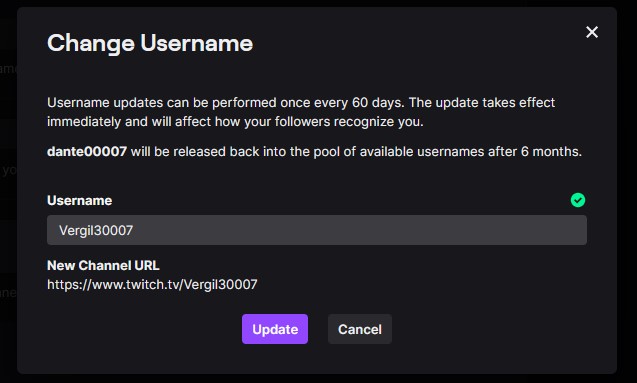Click the green username availability checkmark
637x383 pixels.
tap(578, 200)
